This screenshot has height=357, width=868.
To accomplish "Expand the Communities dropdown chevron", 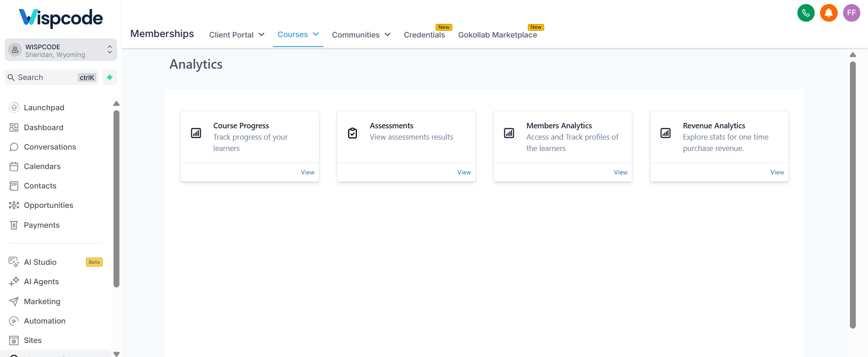I will pos(388,34).
